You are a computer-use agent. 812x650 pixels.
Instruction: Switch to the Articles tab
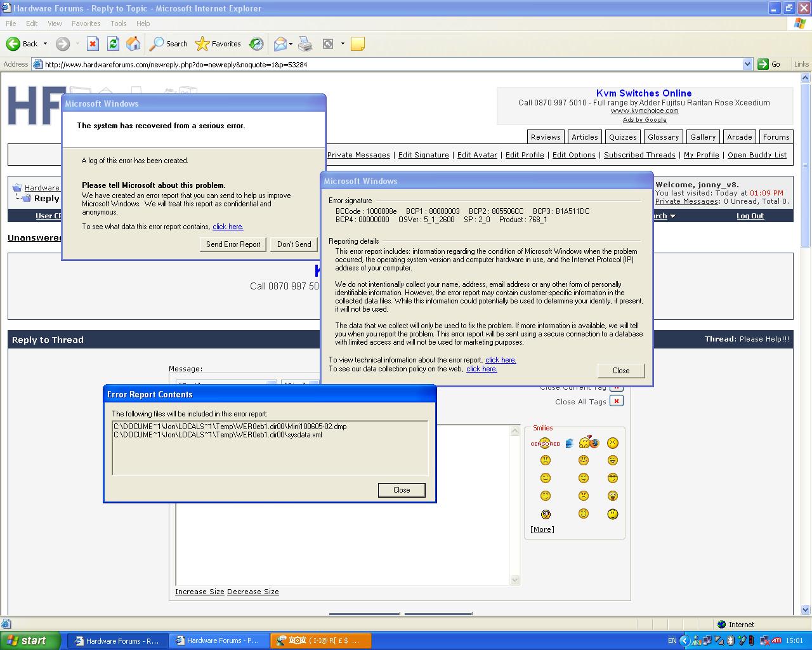[x=584, y=137]
